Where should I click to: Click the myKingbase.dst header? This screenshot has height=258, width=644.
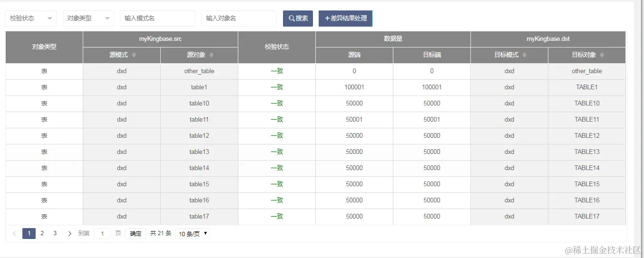point(548,39)
